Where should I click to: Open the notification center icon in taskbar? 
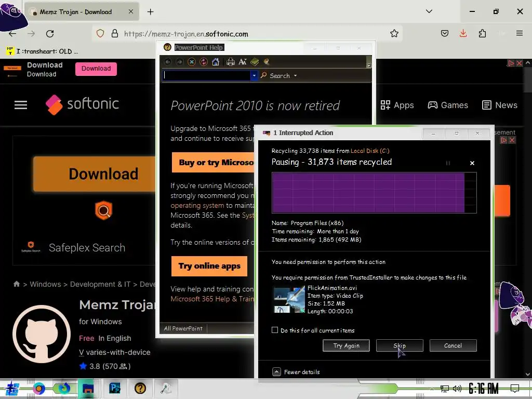515,389
